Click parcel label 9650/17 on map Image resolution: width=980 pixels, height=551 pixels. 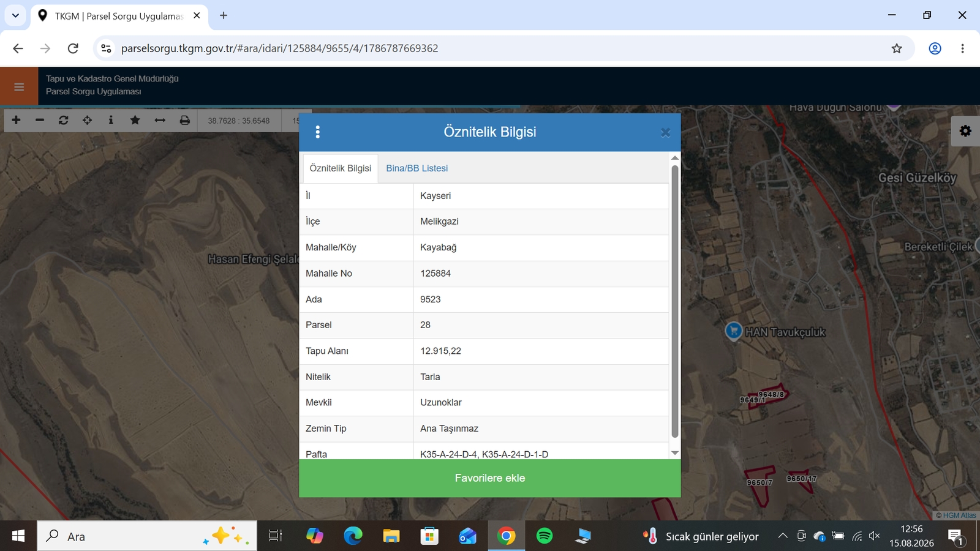click(802, 479)
